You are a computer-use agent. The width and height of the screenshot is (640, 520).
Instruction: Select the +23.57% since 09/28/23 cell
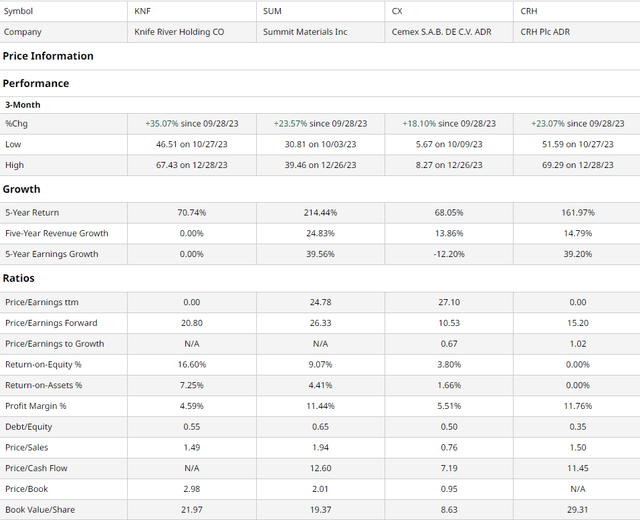coord(320,124)
